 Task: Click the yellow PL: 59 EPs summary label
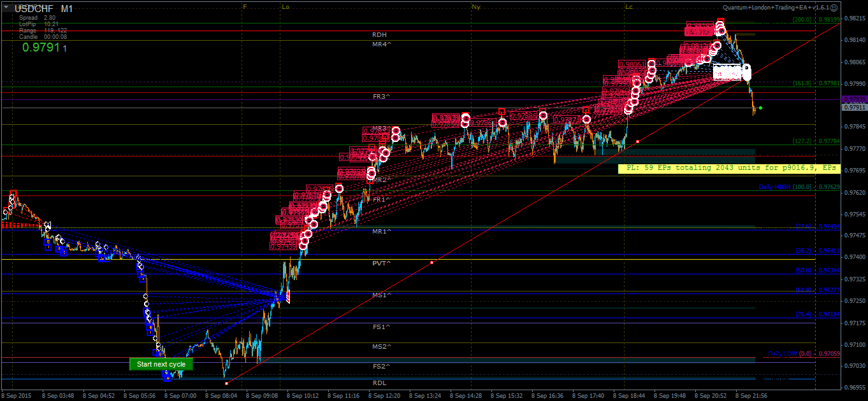coord(729,169)
